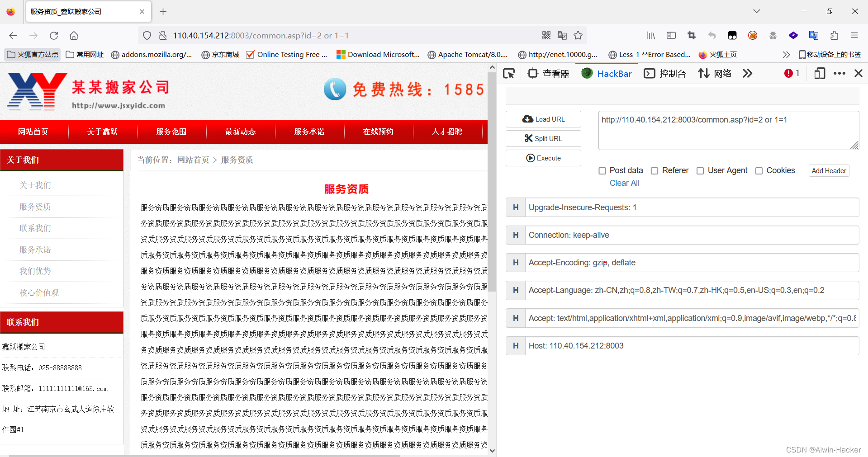Screen dimensions: 868x457
Task: Edit the Upgrade-Insecure-Requests header field
Action: (692, 207)
